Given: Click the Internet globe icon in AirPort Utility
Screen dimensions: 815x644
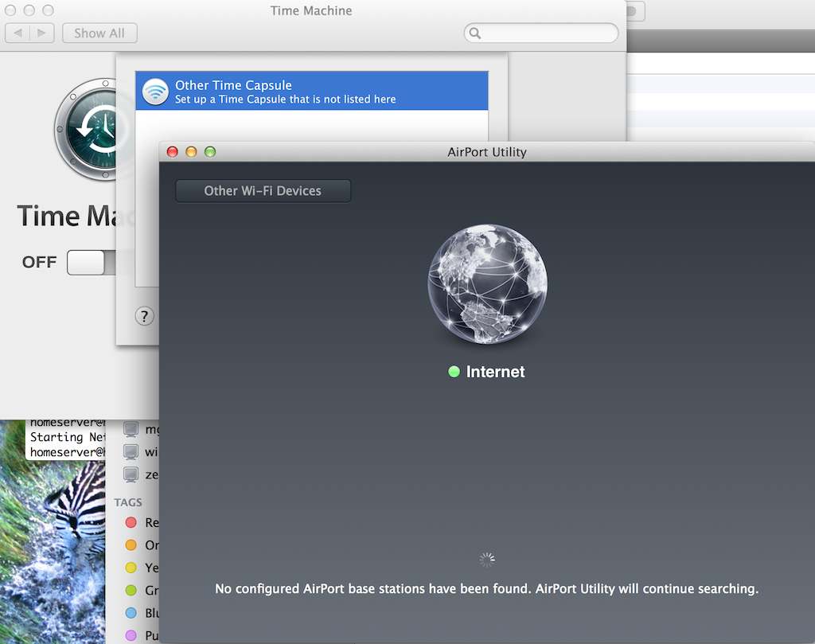Looking at the screenshot, I should click(x=487, y=284).
